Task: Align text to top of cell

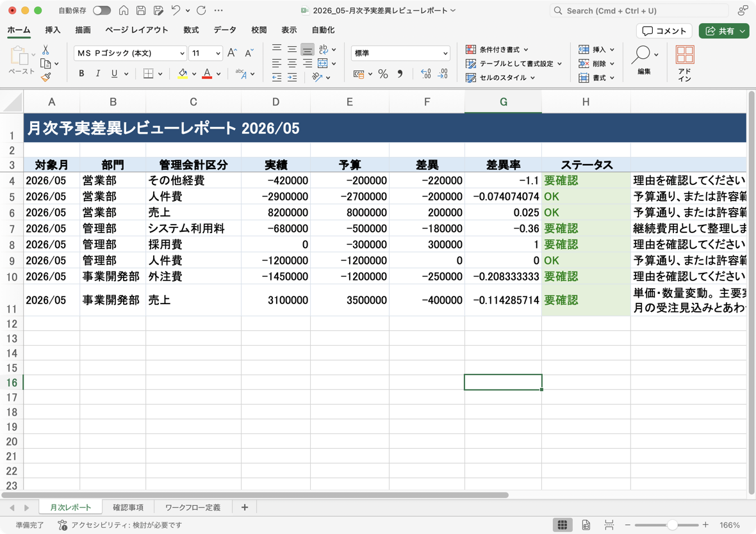Action: (x=277, y=49)
